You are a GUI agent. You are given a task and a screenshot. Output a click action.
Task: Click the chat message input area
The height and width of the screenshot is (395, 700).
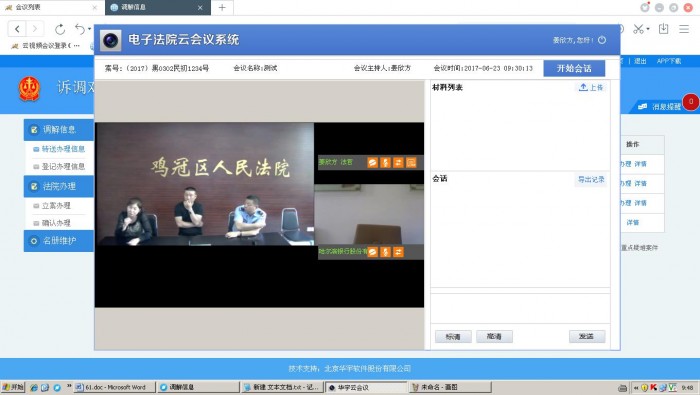(x=520, y=308)
